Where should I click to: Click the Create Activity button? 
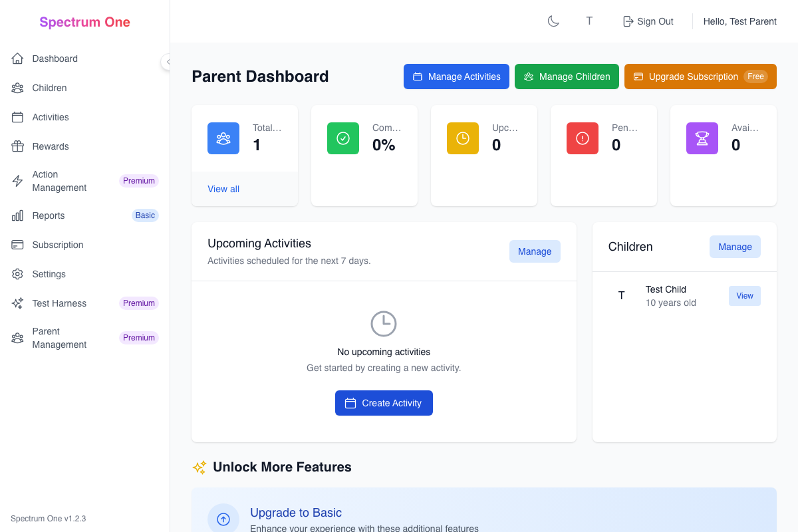384,402
